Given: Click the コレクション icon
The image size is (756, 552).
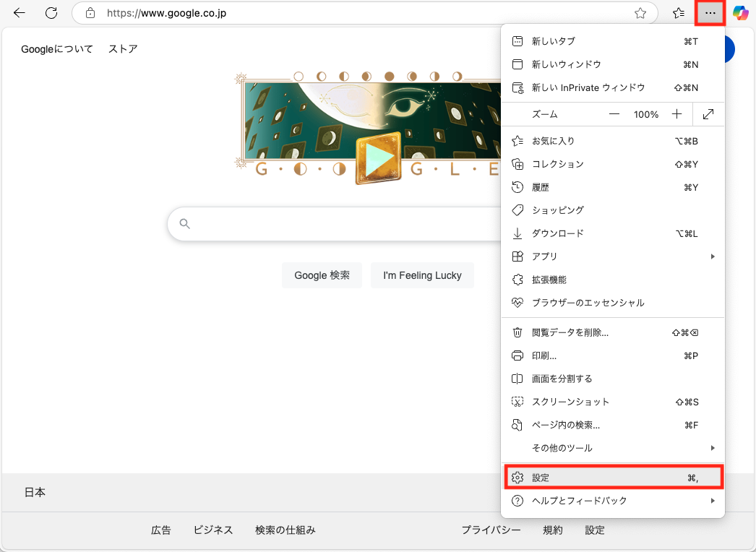Looking at the screenshot, I should 517,164.
